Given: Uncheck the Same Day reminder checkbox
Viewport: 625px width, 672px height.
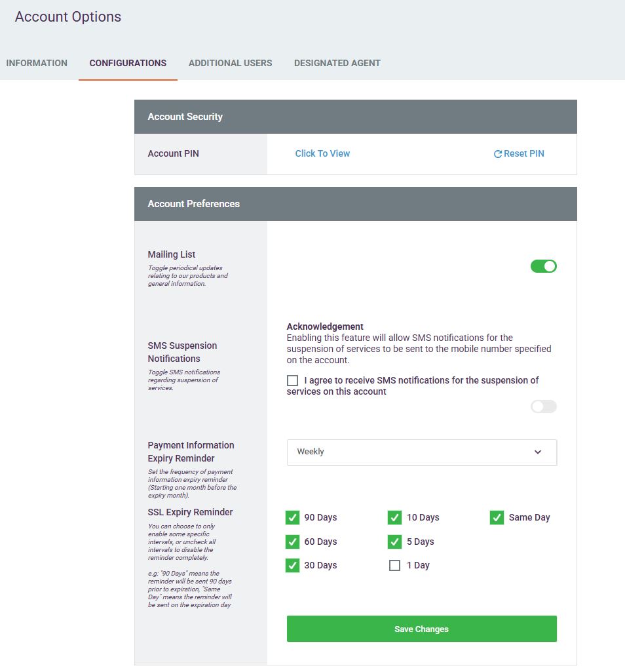Looking at the screenshot, I should tap(497, 518).
